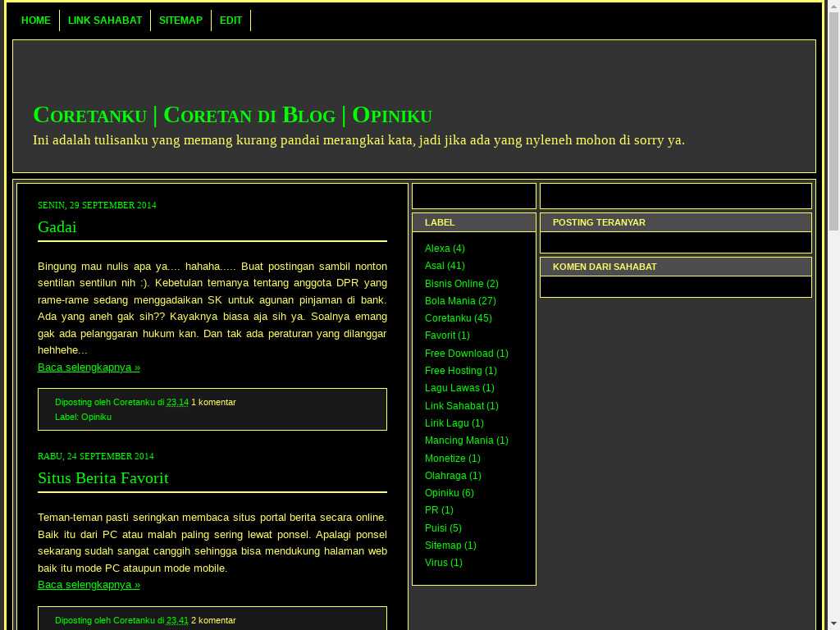Click Baca selengkapnya under the Gadai post
Image resolution: width=840 pixels, height=630 pixels.
pos(89,367)
